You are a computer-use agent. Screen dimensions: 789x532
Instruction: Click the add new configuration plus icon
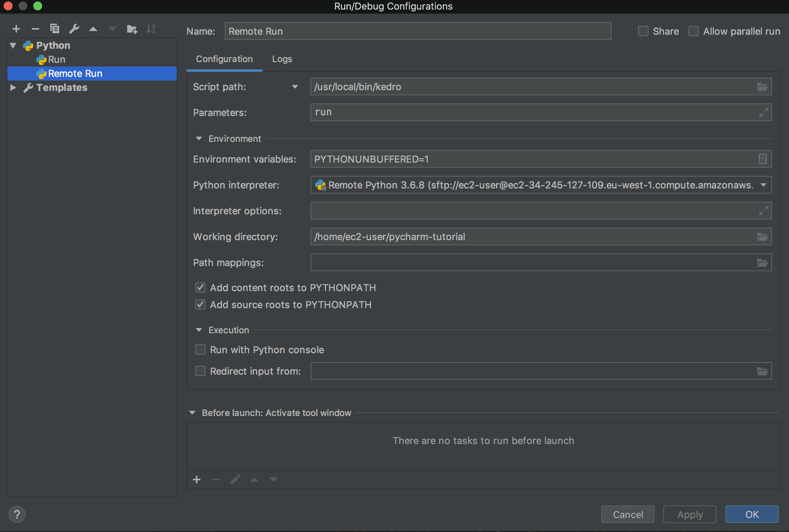coord(16,29)
